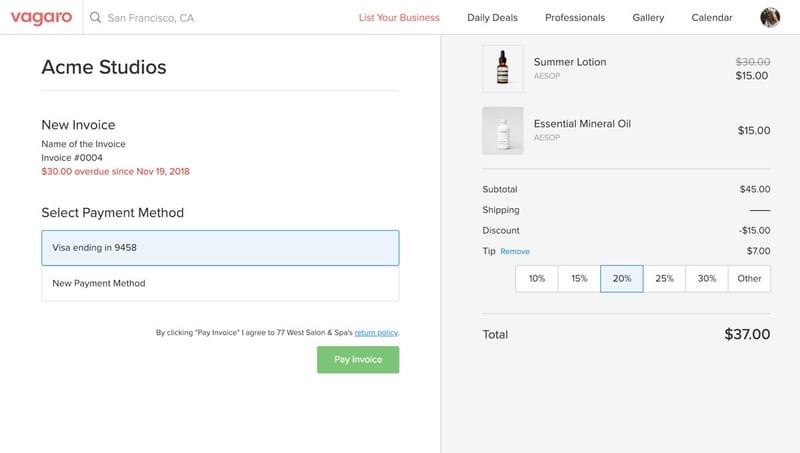
Task: Select the 15% tip option
Action: click(579, 278)
